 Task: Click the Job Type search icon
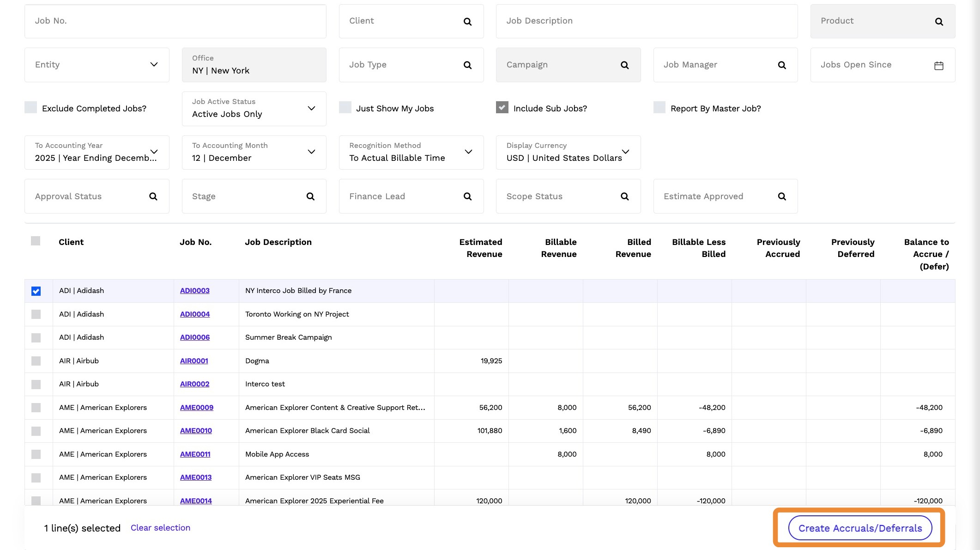pyautogui.click(x=467, y=65)
